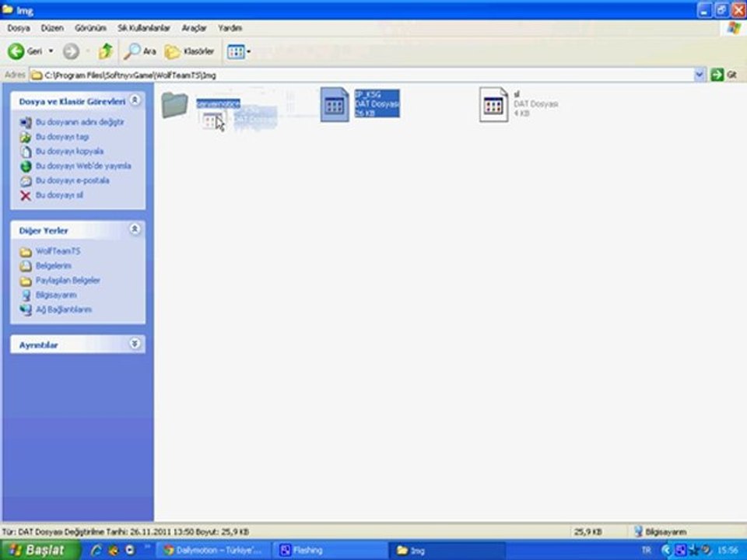Open the Görünüm menu
The height and width of the screenshot is (560, 747).
click(90, 28)
